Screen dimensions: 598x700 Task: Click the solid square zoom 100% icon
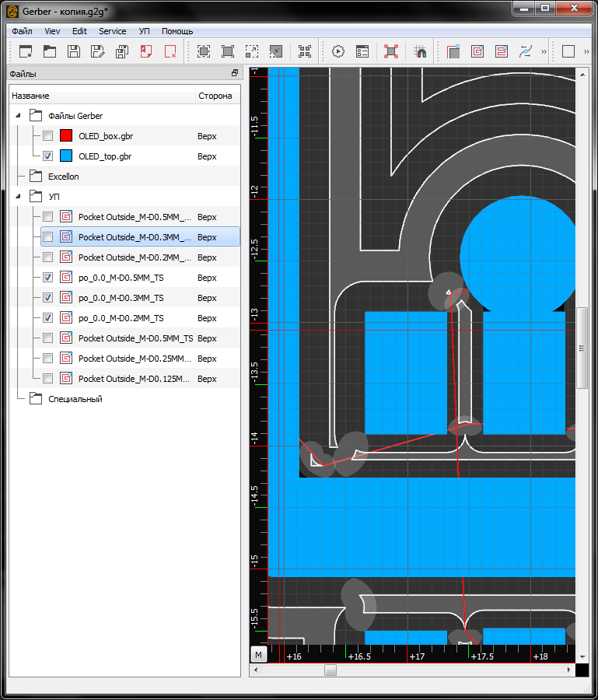click(x=228, y=51)
